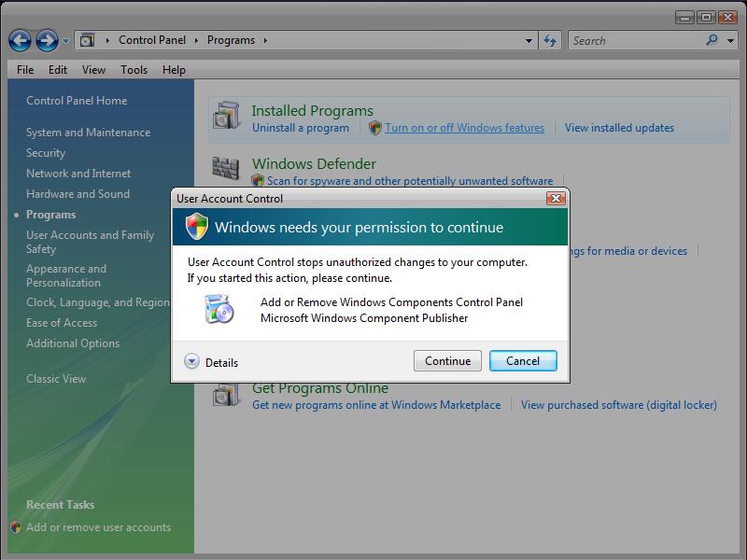
Task: Expand the arrow after Programs breadcrumb
Action: point(265,40)
